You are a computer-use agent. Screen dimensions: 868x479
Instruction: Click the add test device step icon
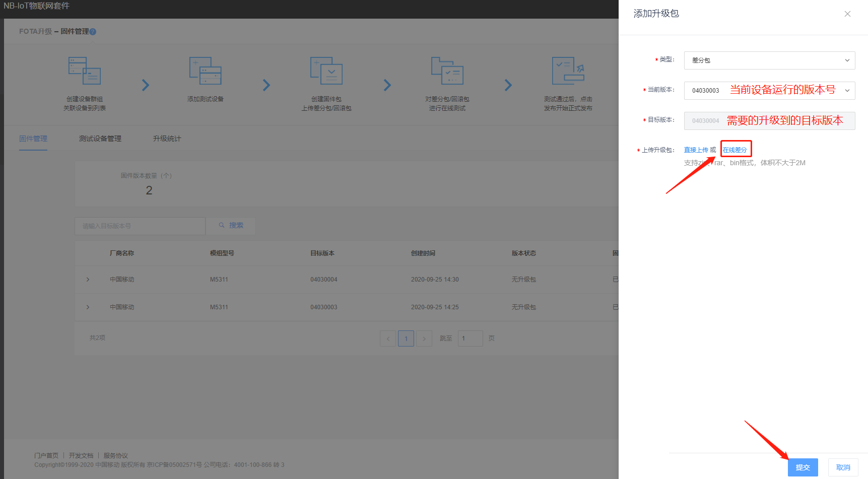point(206,71)
